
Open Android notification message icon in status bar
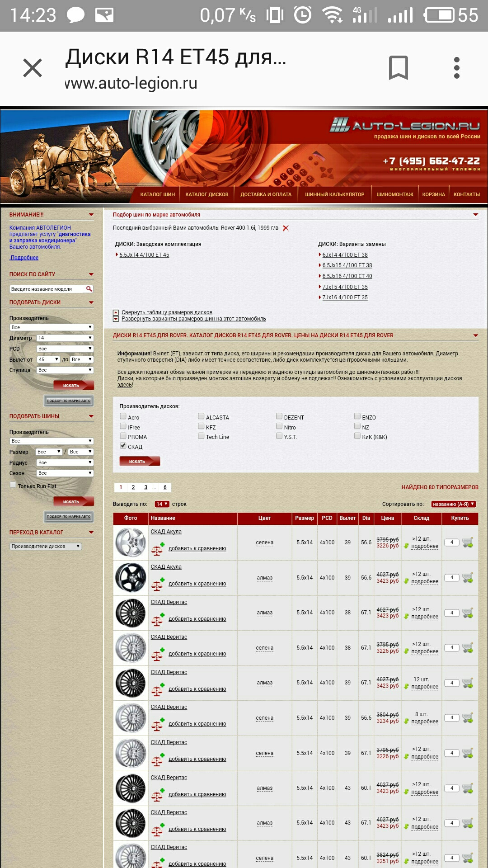(x=75, y=15)
